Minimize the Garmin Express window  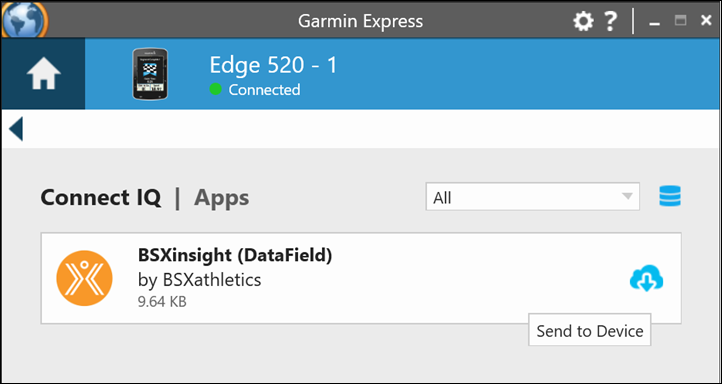pyautogui.click(x=654, y=22)
